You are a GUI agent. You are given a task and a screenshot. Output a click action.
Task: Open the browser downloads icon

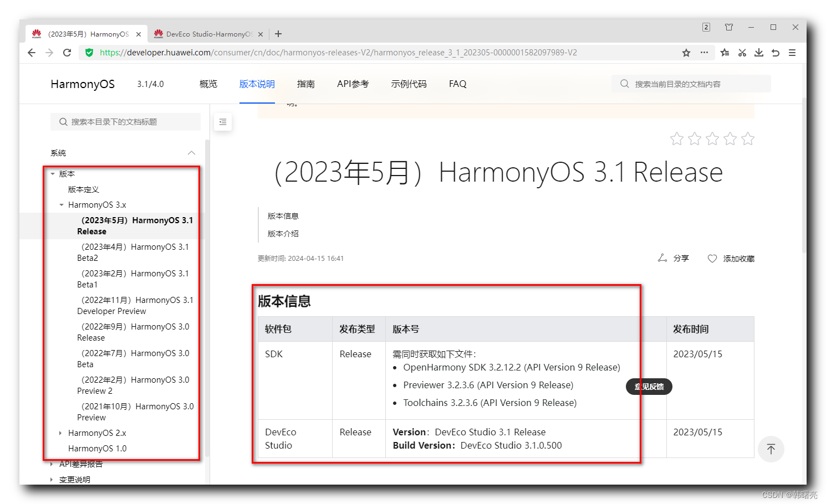759,53
